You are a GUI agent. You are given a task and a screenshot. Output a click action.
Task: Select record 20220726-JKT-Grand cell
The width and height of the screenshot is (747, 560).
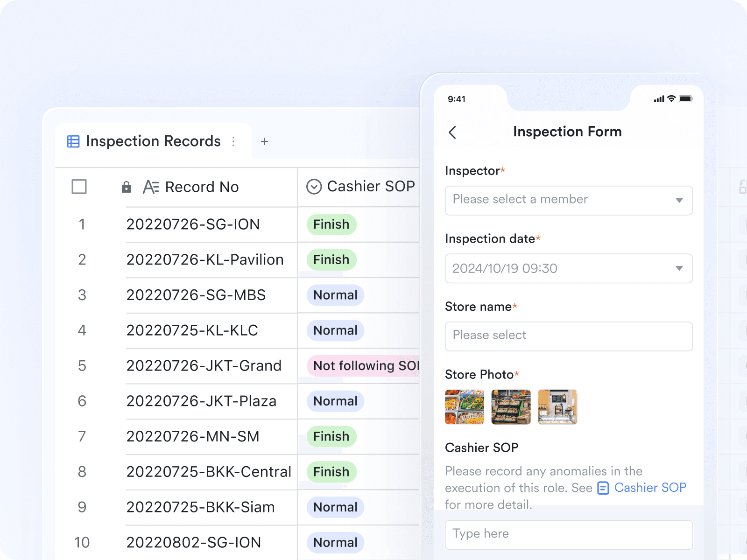[211, 366]
